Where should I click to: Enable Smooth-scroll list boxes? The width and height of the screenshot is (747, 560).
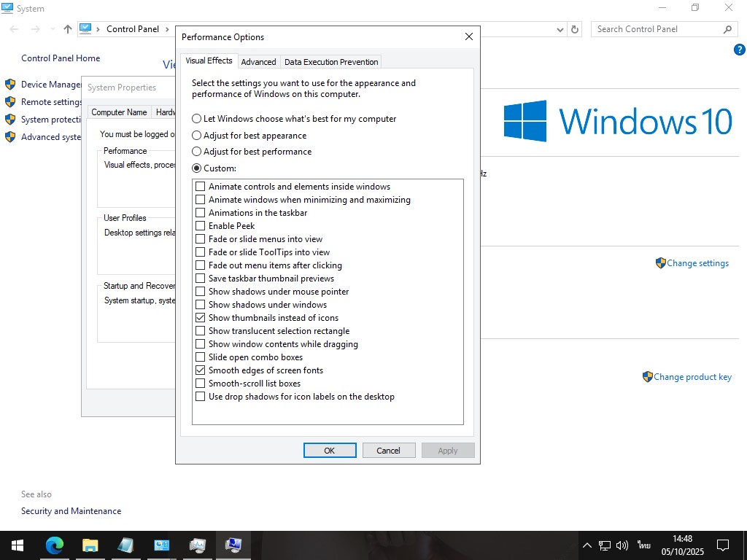pyautogui.click(x=200, y=384)
